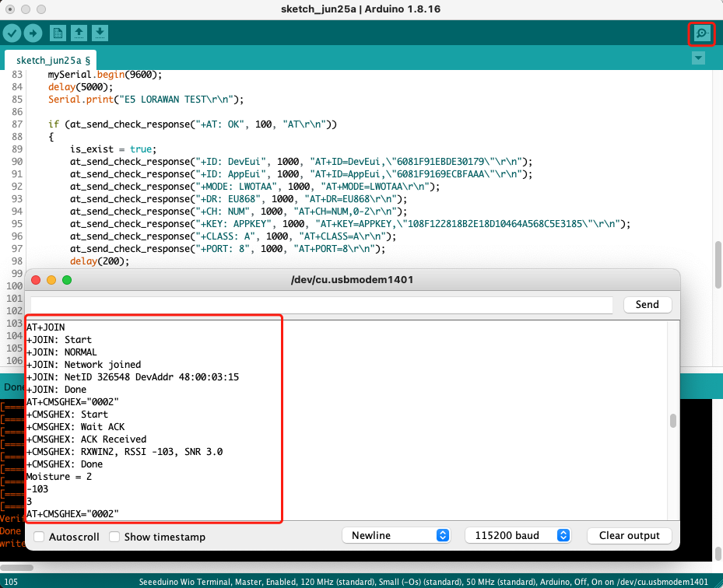Click code line with AT+PORT=8
The image size is (723, 588).
pyautogui.click(x=227, y=249)
